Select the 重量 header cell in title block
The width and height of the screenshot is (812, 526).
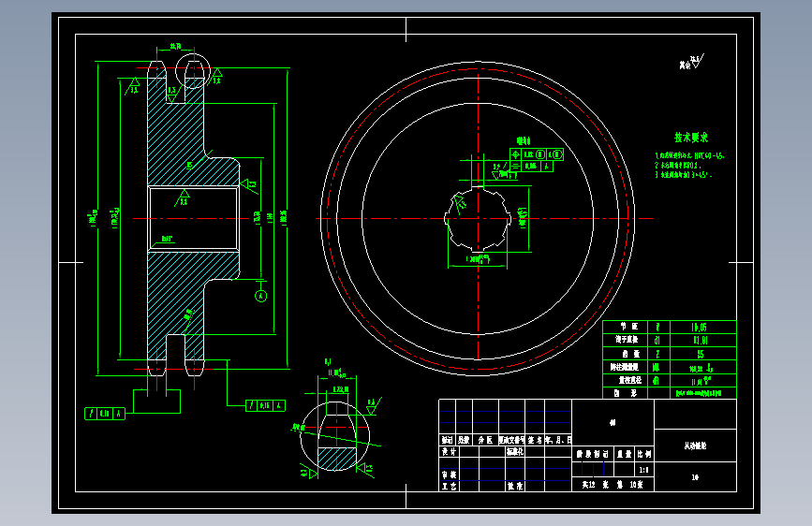pos(625,454)
